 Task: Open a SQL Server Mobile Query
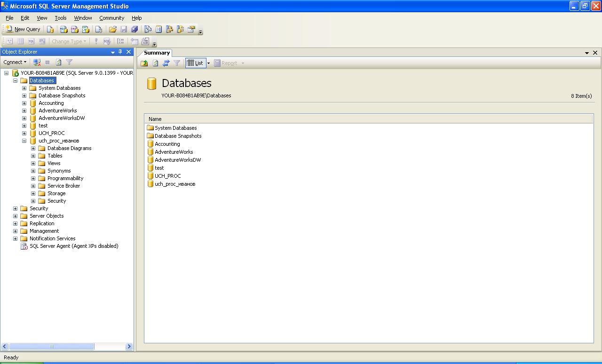tap(99, 29)
